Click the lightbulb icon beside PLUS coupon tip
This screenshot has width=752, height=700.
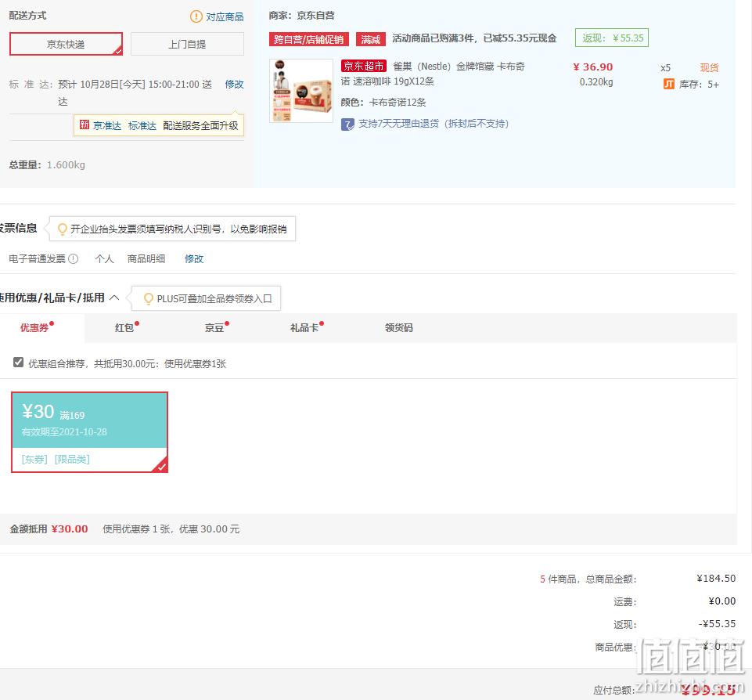pos(148,298)
